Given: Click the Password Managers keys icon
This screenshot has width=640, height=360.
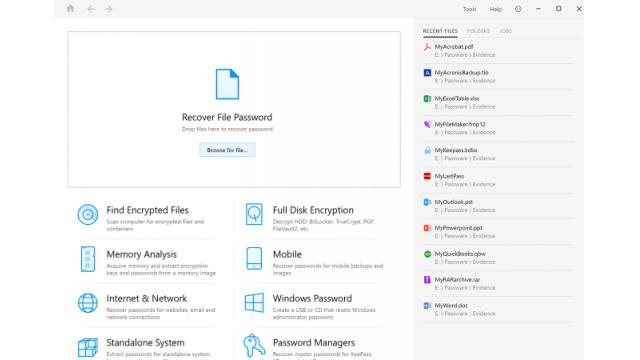Looking at the screenshot, I should click(254, 346).
